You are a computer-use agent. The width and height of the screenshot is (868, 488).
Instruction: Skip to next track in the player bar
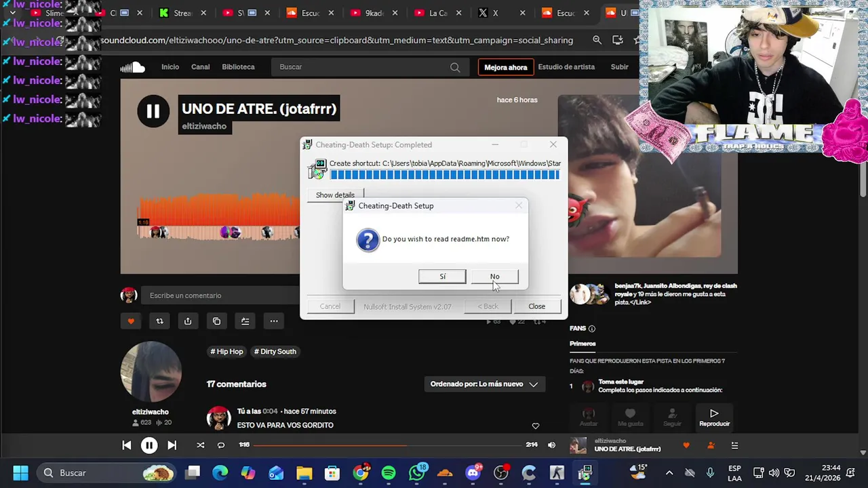[172, 445]
